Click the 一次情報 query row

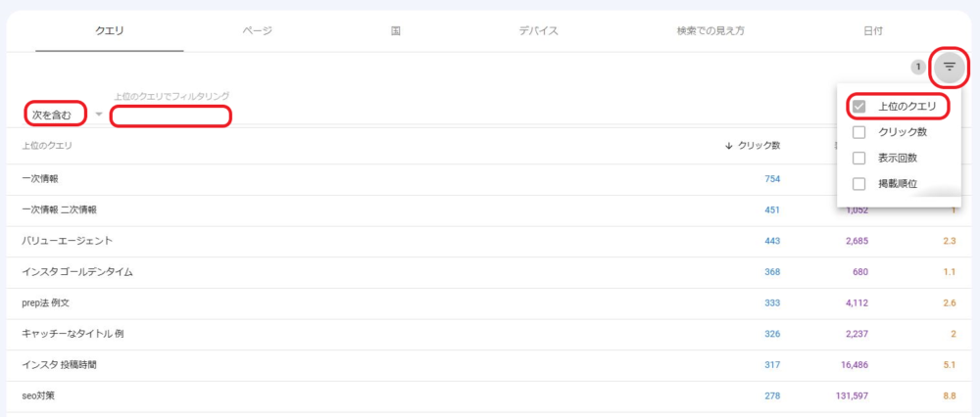pyautogui.click(x=47, y=178)
